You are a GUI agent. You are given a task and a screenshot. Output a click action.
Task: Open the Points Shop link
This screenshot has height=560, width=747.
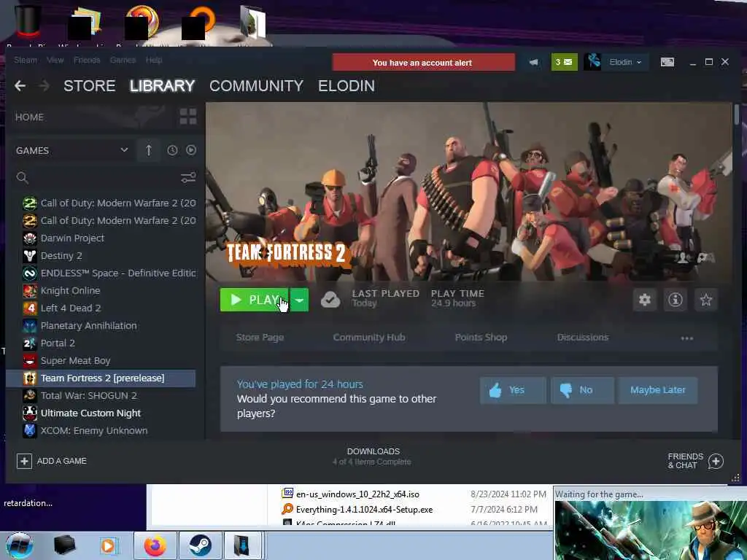tap(481, 337)
